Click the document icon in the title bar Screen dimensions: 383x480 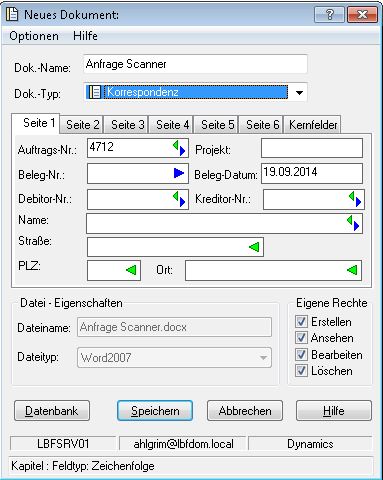coord(12,14)
